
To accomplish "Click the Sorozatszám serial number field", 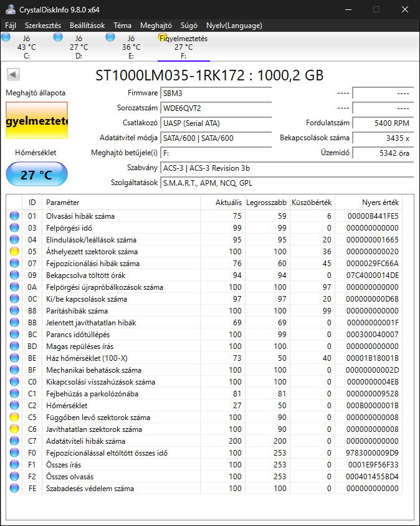I will coord(216,108).
